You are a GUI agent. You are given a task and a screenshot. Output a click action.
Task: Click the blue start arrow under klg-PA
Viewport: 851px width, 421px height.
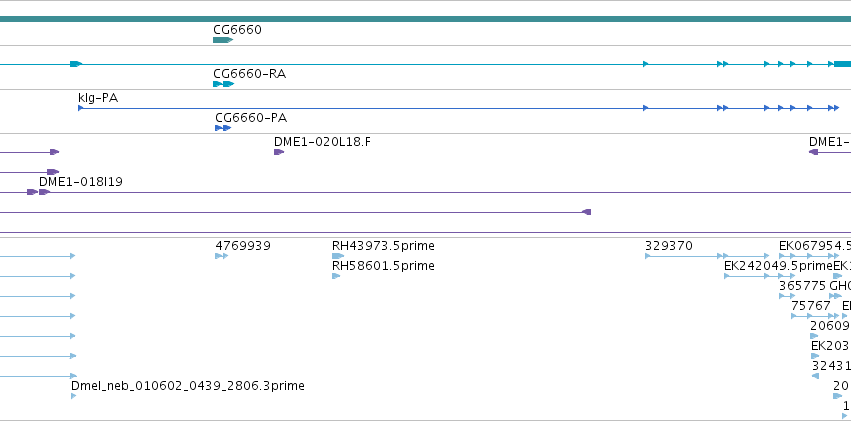tap(81, 108)
